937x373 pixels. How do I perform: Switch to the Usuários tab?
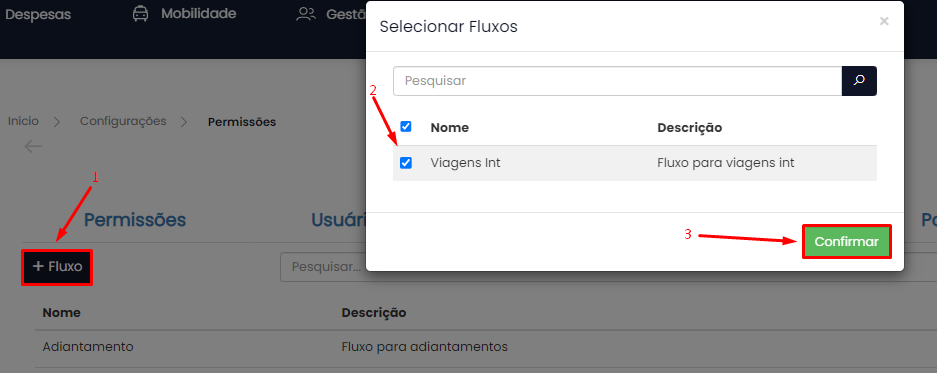pos(339,220)
